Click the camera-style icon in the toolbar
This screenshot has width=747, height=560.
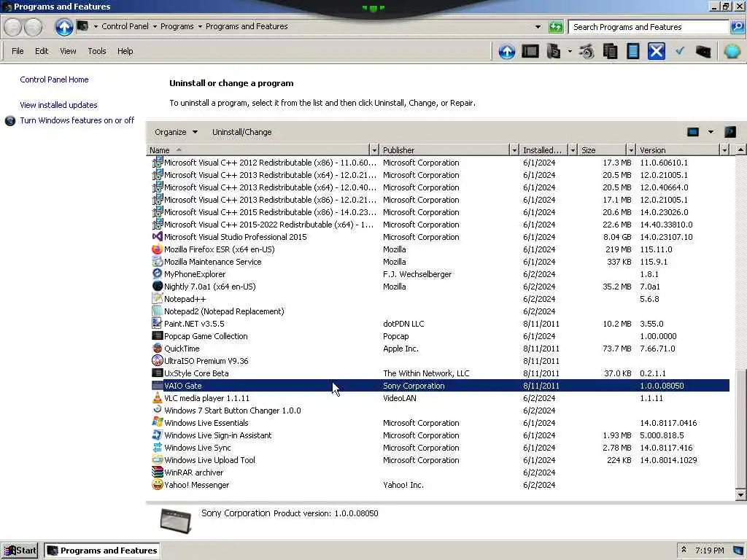[587, 51]
